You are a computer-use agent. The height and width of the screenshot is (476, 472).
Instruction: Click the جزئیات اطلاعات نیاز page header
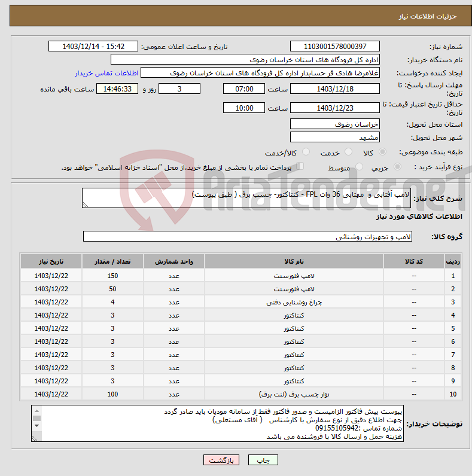coord(427,16)
